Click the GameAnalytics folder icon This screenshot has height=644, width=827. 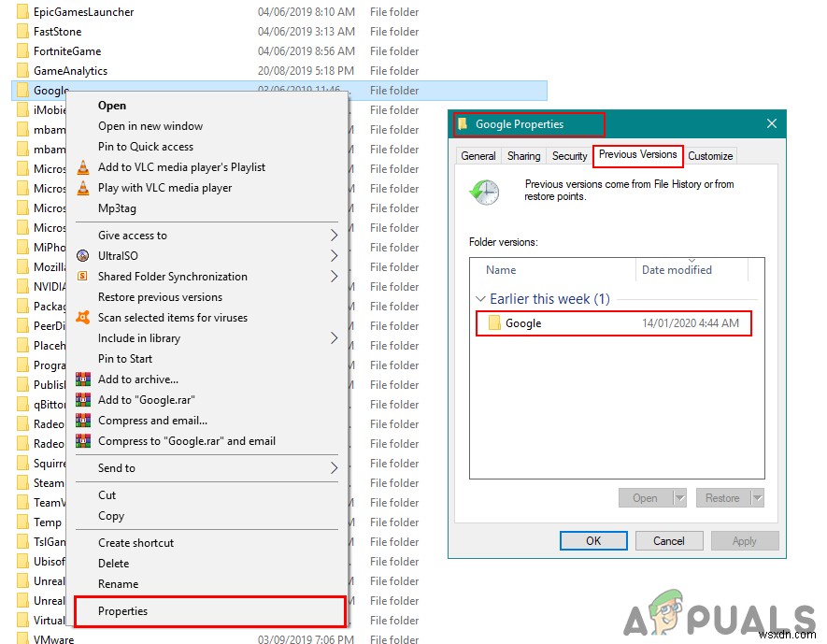pos(21,70)
